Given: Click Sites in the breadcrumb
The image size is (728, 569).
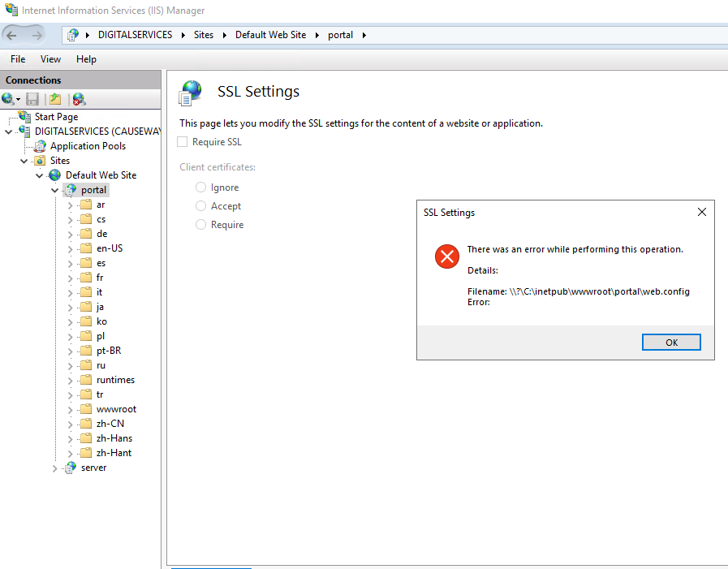Looking at the screenshot, I should coord(204,35).
